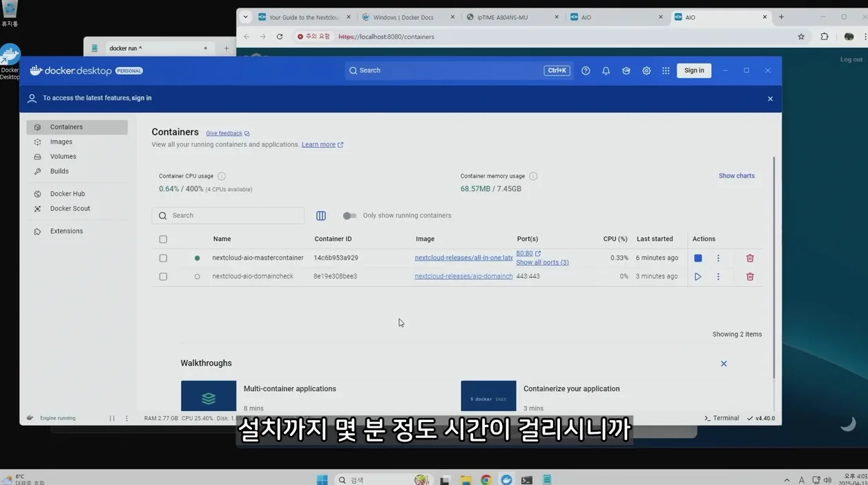Open the nextcloud-releases/aio-domaincheck image link
Screen dimensions: 868x485
(x=463, y=276)
